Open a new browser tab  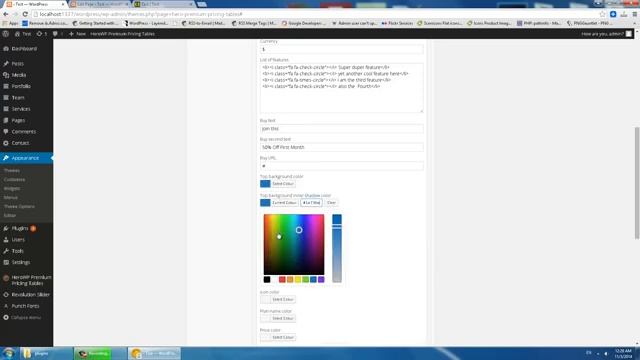(x=202, y=4)
